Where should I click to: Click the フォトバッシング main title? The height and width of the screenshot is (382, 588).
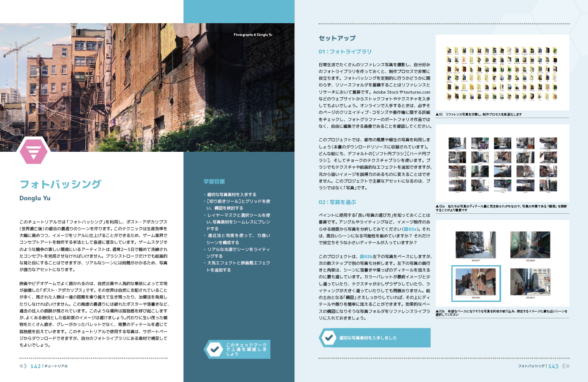pos(60,184)
